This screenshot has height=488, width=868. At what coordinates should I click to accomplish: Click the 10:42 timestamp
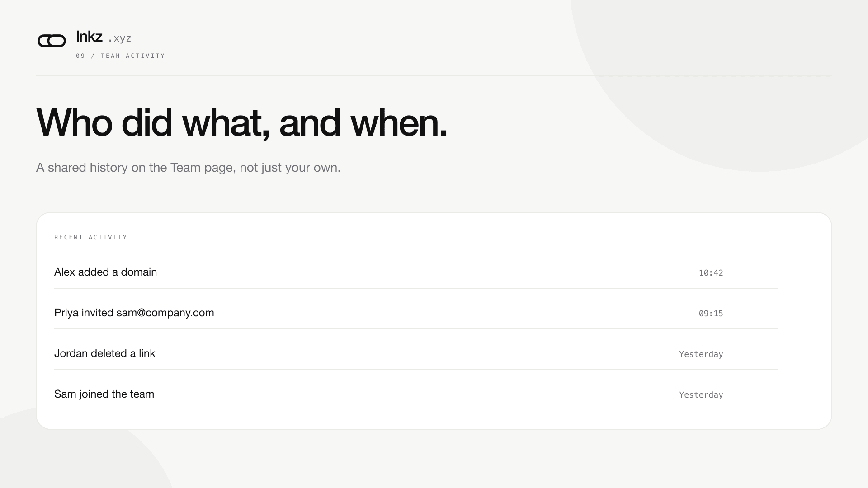click(711, 273)
